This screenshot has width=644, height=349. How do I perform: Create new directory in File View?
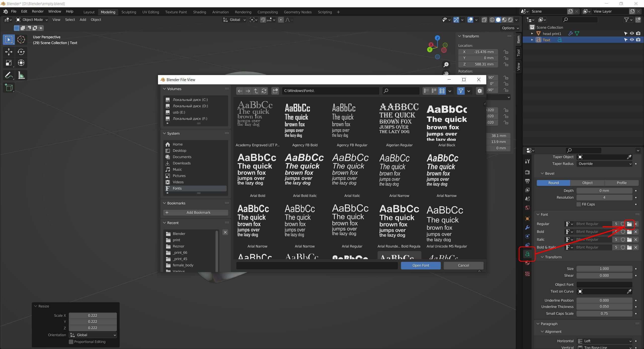click(275, 91)
